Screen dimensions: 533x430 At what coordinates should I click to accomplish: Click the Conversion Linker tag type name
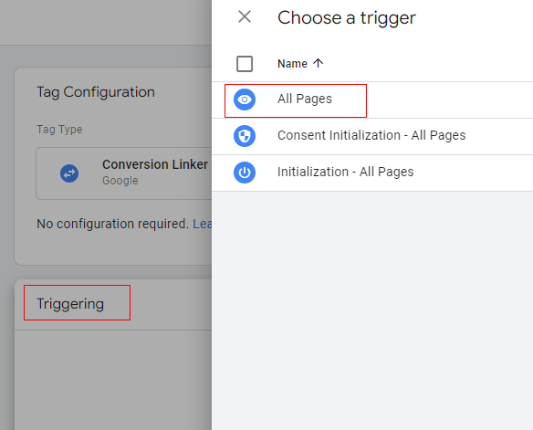[155, 165]
